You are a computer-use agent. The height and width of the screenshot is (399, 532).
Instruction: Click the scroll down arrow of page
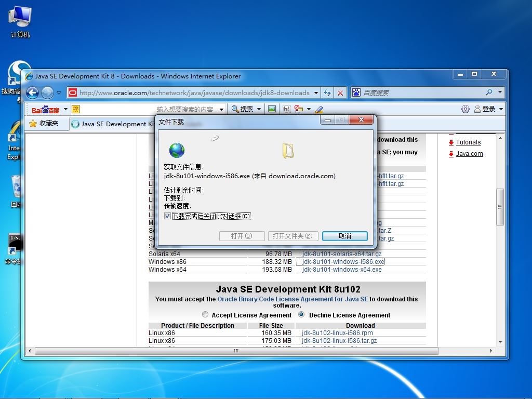500,342
